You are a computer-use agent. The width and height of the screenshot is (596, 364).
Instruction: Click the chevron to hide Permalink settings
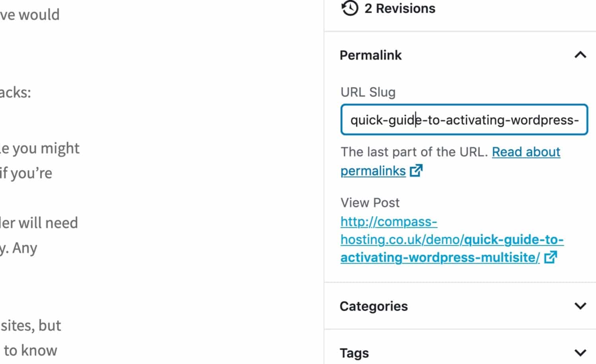(x=580, y=55)
